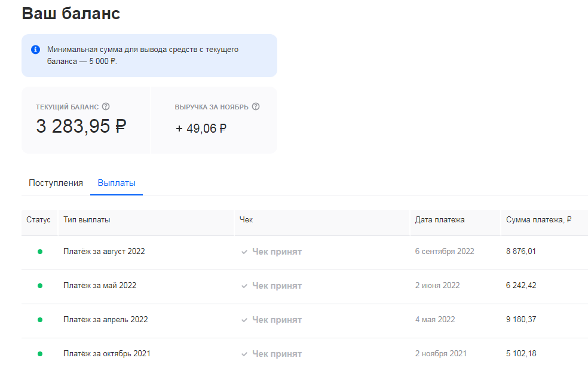
Task: Click the current balance amount 3 283,95 ₽
Action: (x=81, y=127)
